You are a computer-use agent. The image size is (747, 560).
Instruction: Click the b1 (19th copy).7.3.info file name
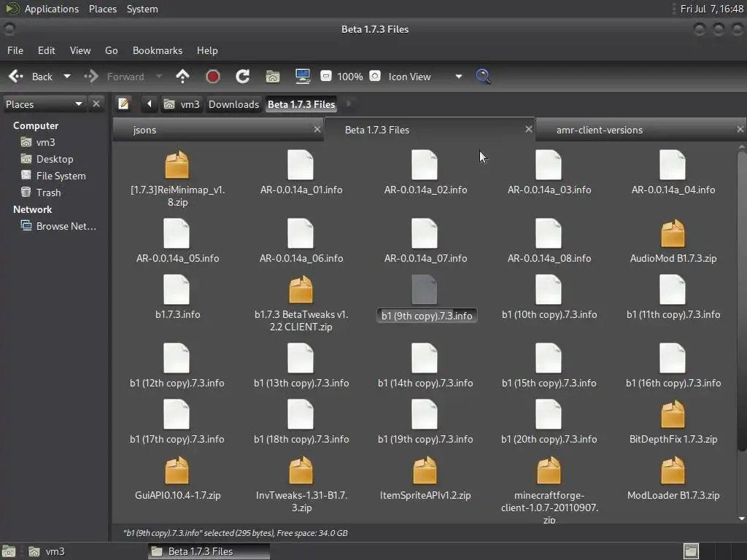click(x=425, y=440)
